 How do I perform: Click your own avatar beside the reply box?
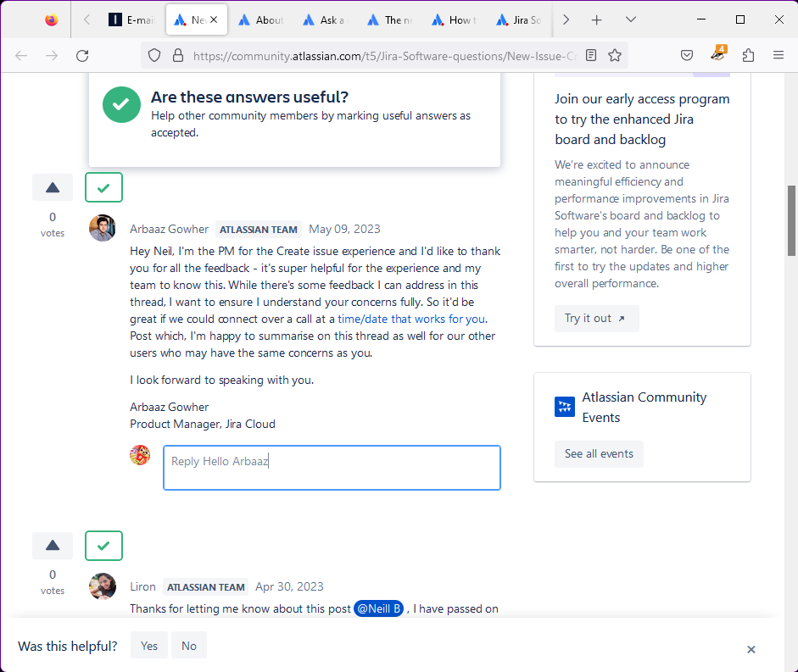pos(140,455)
